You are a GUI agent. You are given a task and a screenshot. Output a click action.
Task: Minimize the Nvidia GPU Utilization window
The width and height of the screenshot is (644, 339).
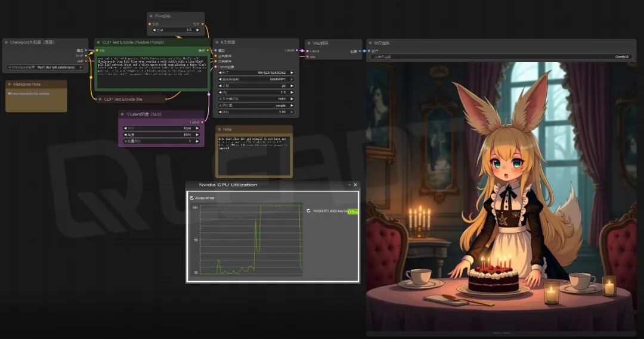pos(349,185)
